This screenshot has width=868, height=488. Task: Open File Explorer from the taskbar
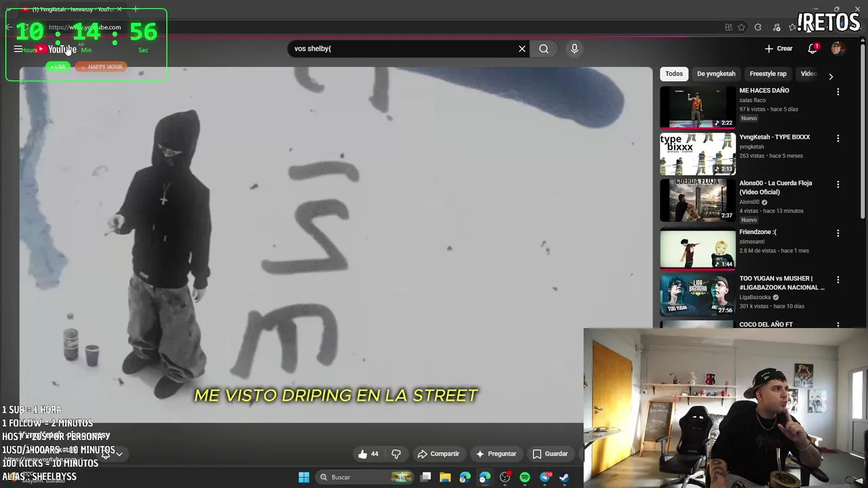445,477
